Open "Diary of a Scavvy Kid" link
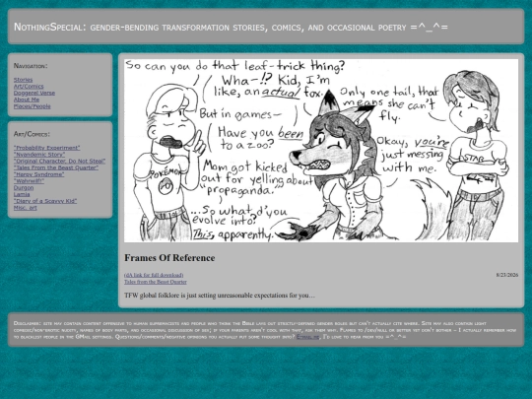The image size is (532, 399). click(x=45, y=201)
